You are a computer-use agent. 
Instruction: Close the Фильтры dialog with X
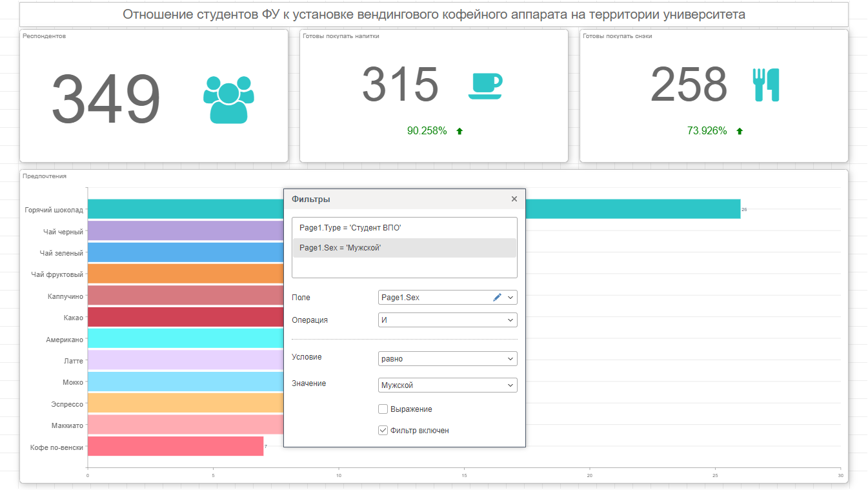(x=514, y=199)
